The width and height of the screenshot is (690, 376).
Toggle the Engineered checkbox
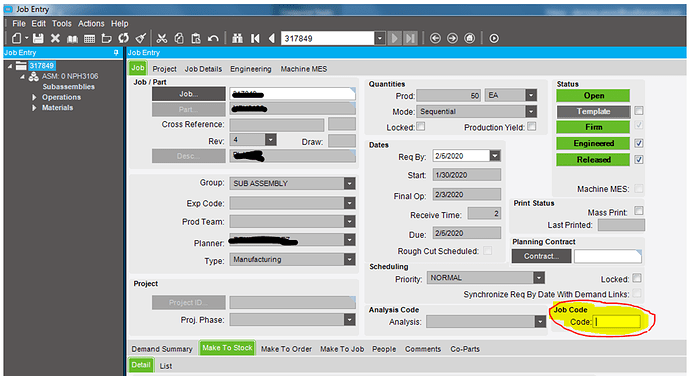(639, 143)
